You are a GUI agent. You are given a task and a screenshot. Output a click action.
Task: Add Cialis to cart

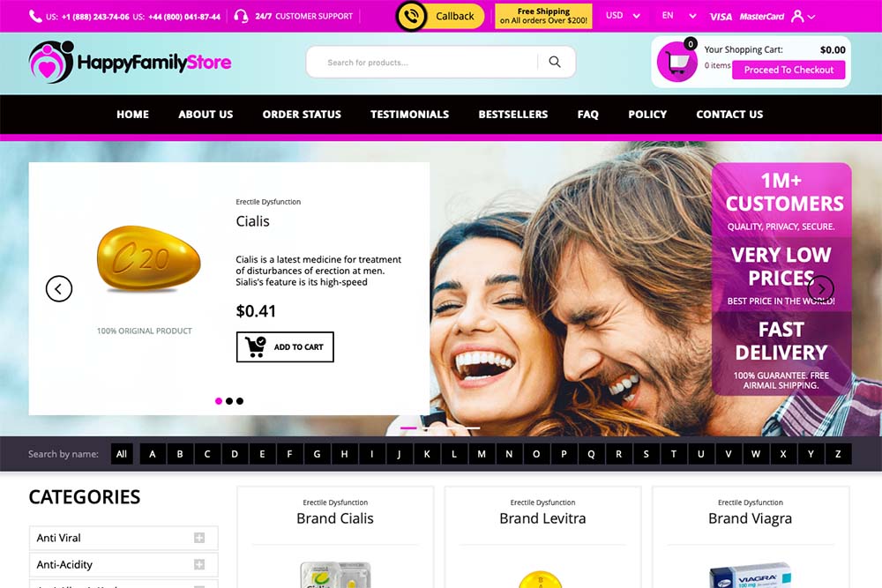(x=285, y=346)
